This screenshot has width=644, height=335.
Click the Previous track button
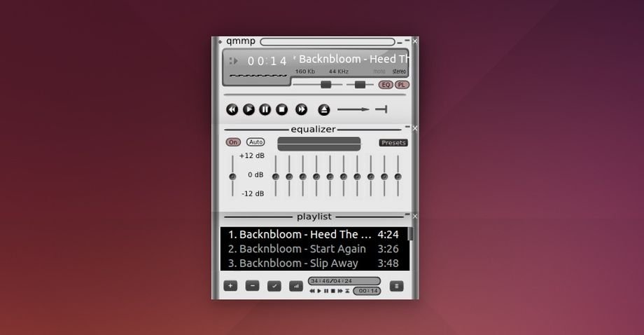point(232,109)
